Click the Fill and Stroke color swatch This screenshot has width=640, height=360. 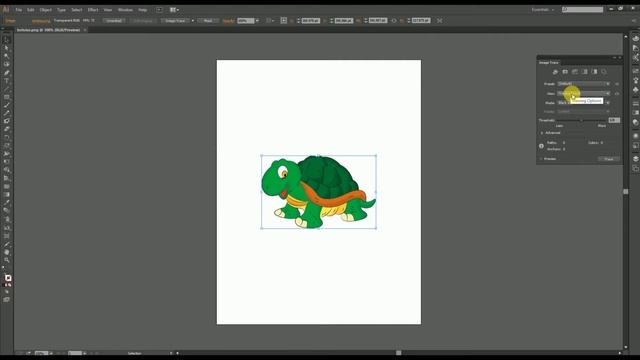[x=7, y=278]
